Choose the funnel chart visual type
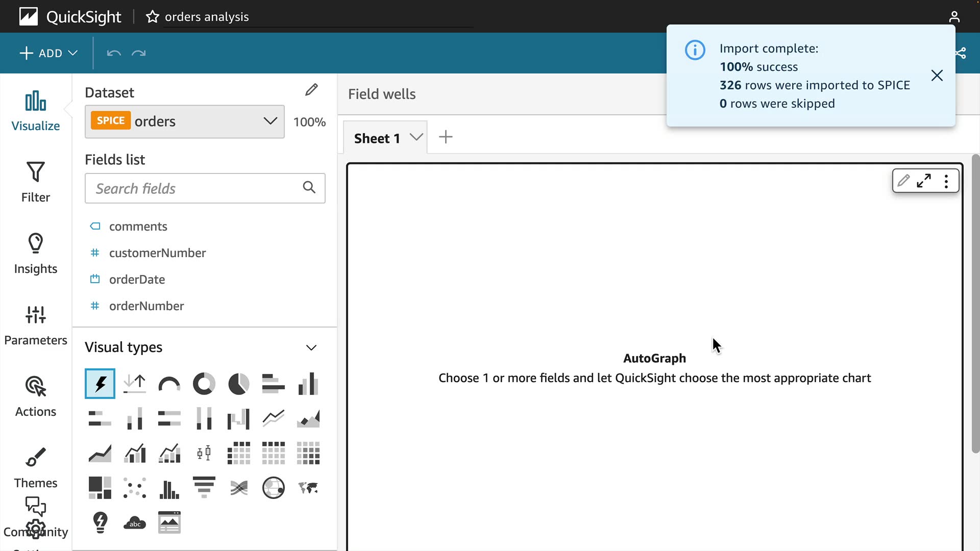Image resolution: width=980 pixels, height=551 pixels. pyautogui.click(x=204, y=487)
